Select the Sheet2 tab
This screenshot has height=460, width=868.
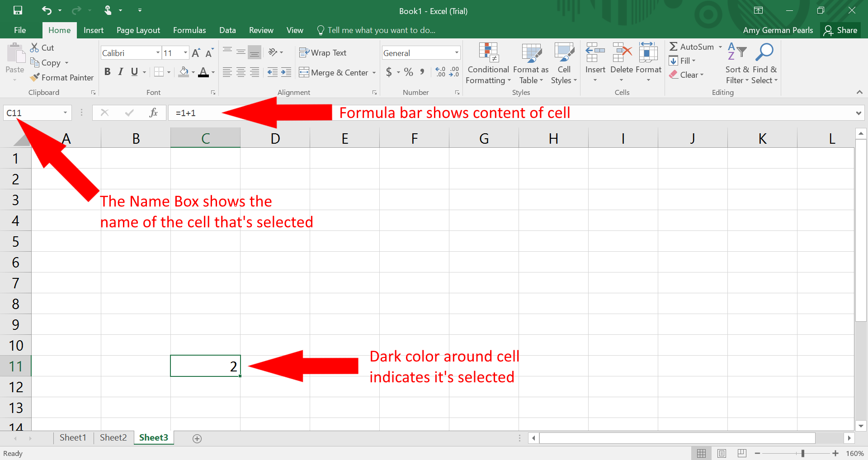pos(113,437)
